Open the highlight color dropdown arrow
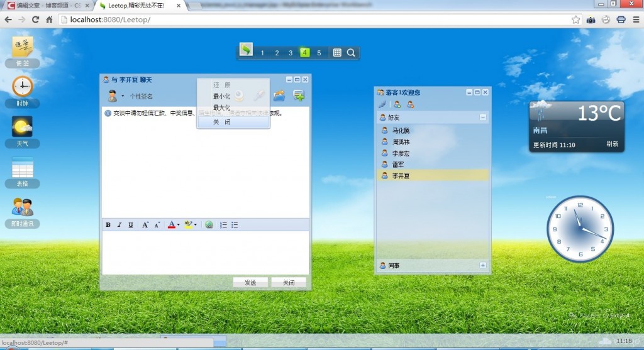This screenshot has width=644, height=350. coord(195,225)
